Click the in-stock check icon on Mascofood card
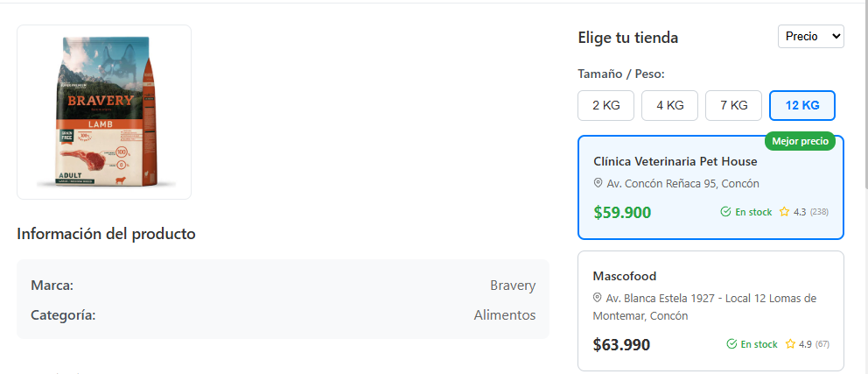 point(731,344)
